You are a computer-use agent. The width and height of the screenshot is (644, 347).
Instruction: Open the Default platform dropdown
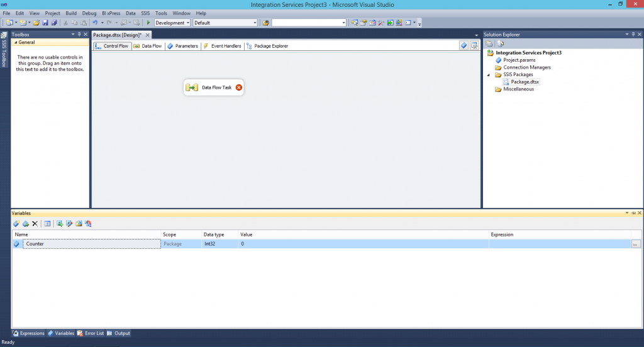pos(255,23)
